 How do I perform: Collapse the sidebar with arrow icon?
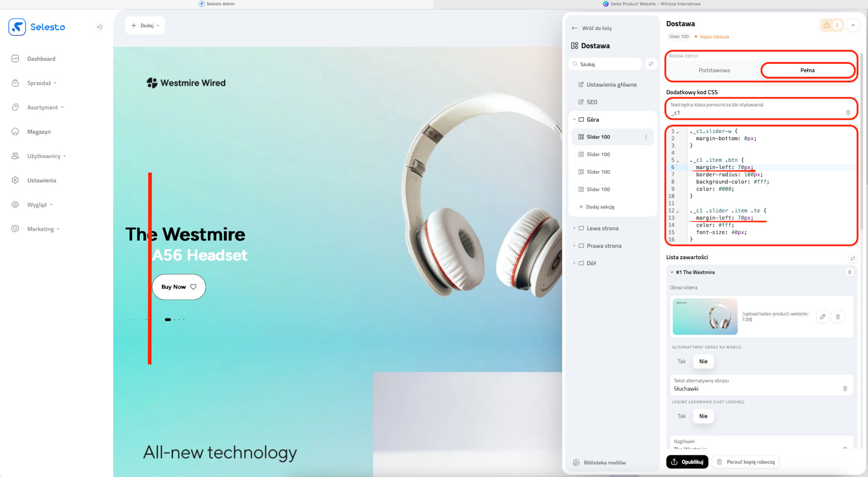(99, 27)
